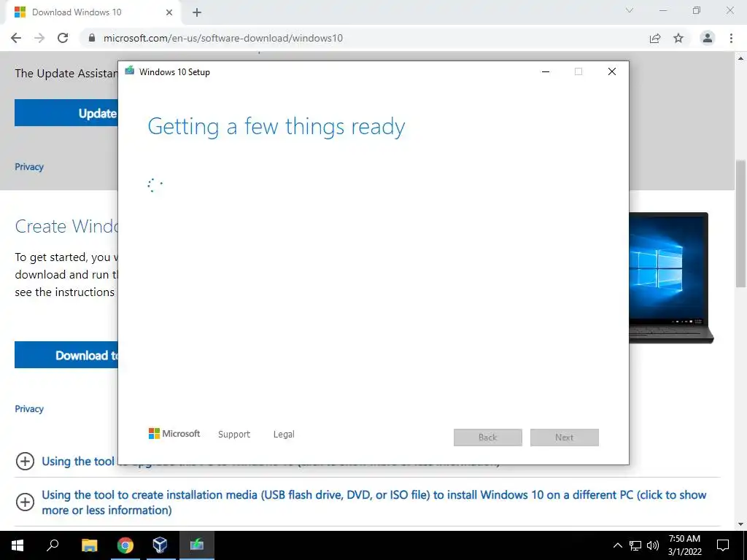Image resolution: width=747 pixels, height=560 pixels.
Task: Click the browser vertical scrollbar thumb
Action: click(x=740, y=224)
